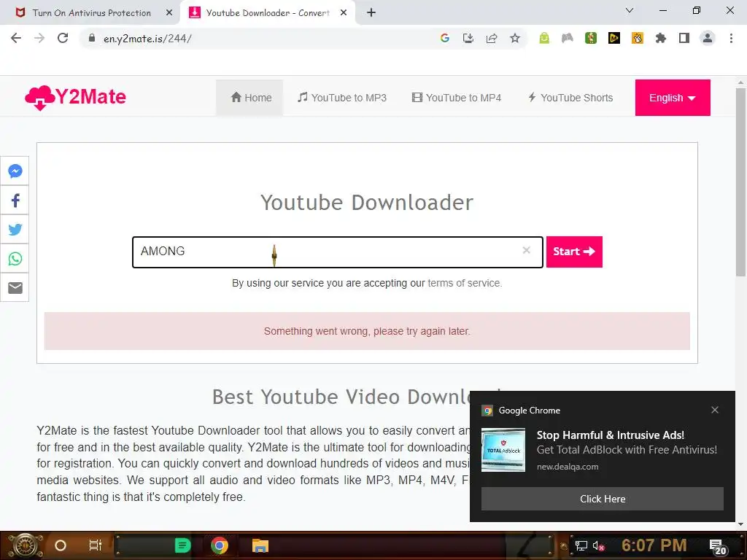The width and height of the screenshot is (747, 560).
Task: Click the Total Adblock notification thumbnail
Action: tap(503, 449)
